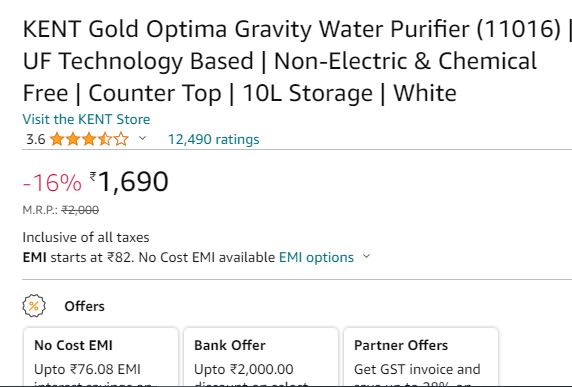Screen dimensions: 572x387
Task: Expand rating breakdown chevron beside stars
Action: coord(143,138)
